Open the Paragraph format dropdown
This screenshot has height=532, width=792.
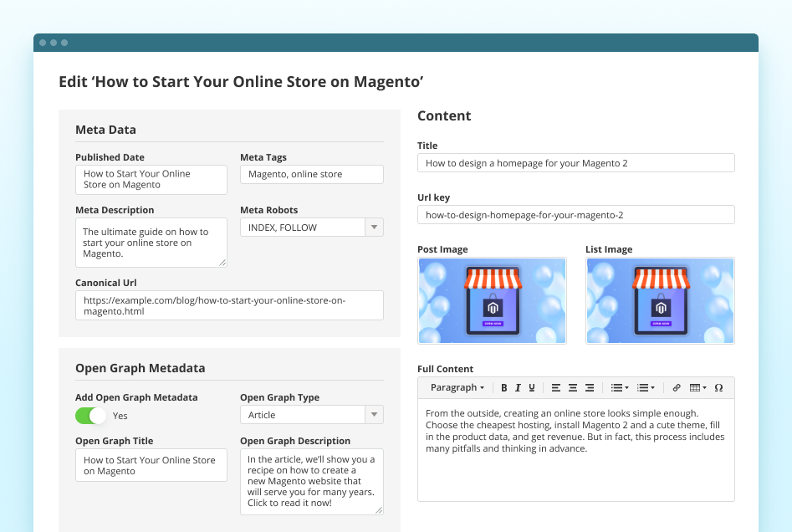coord(457,388)
